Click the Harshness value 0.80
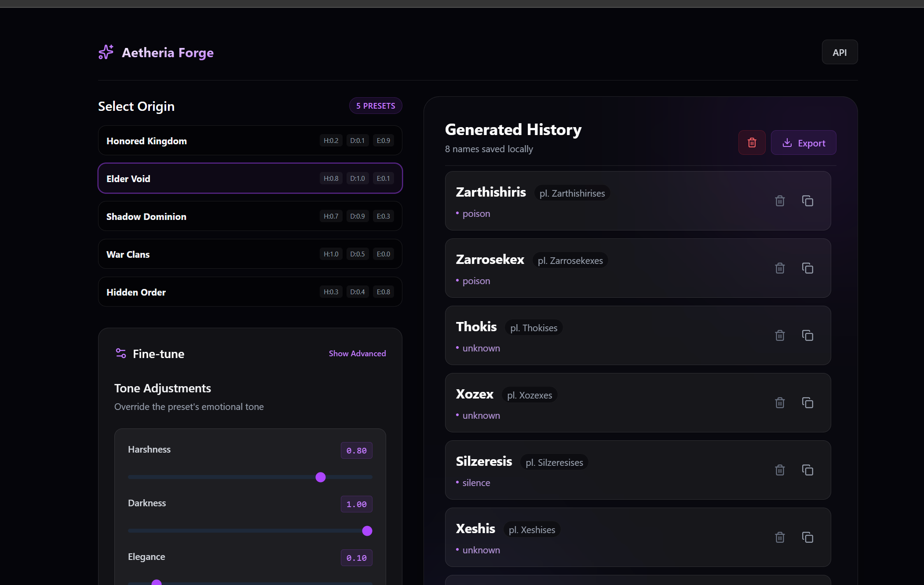The image size is (924, 585). 357,450
